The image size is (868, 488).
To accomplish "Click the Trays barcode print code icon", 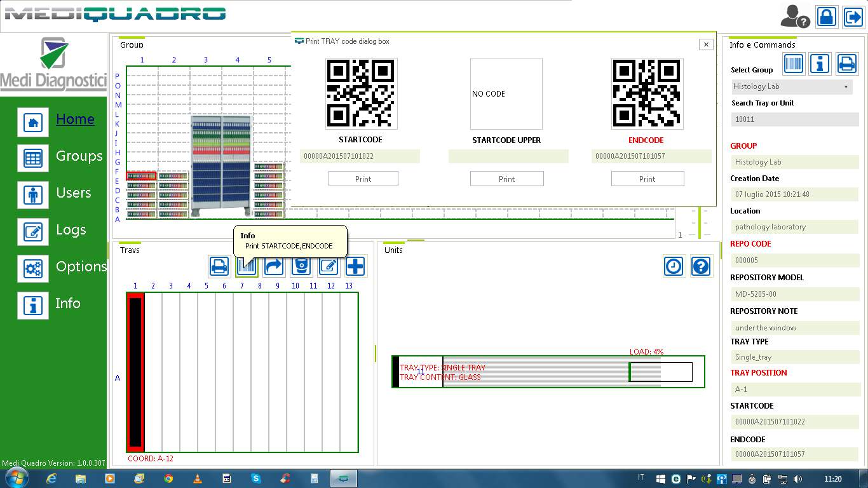I will 247,266.
